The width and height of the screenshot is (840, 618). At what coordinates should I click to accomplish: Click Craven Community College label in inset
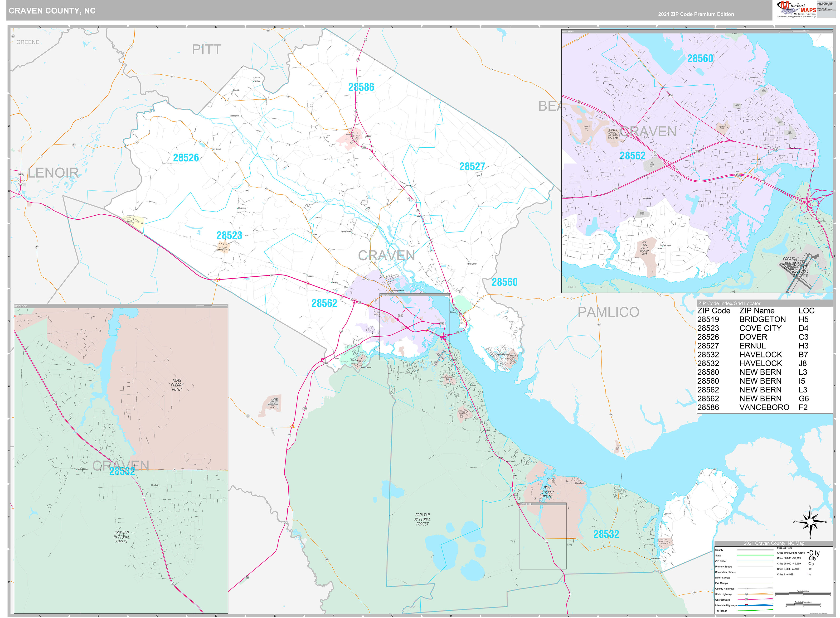(x=613, y=134)
